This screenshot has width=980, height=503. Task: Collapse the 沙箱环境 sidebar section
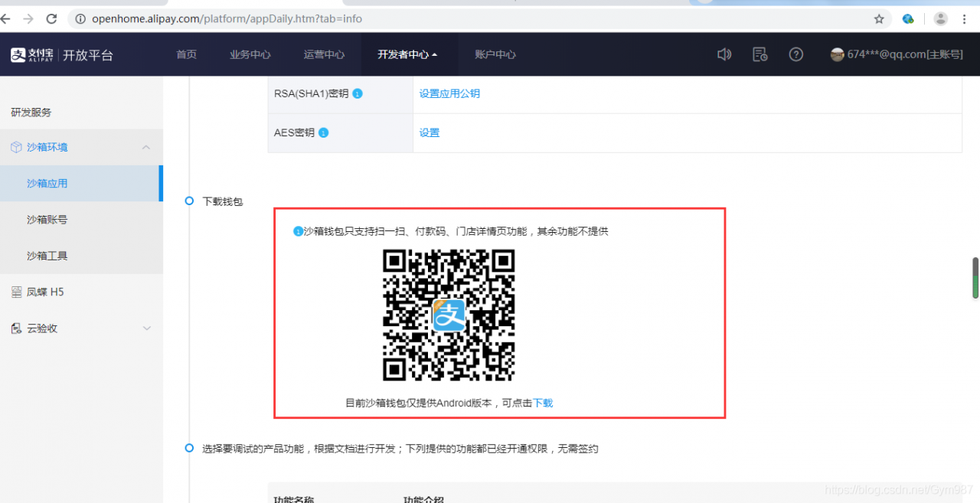pos(146,147)
